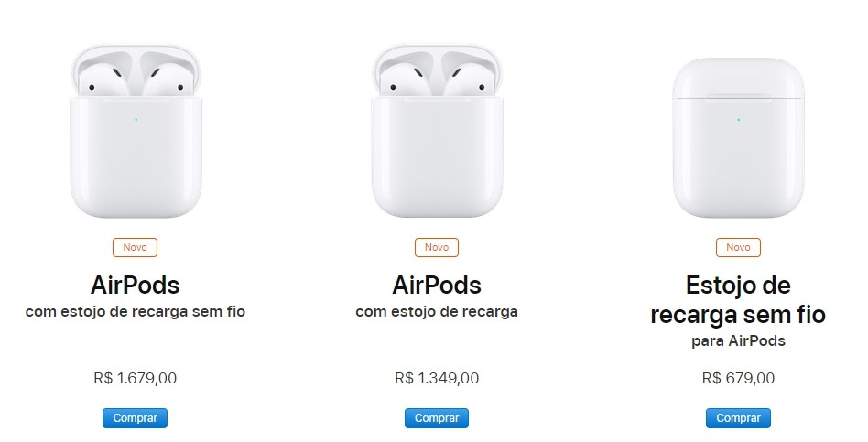Screen dimensions: 868x442
Task: Click the 'para AirPods' subtitle text
Action: pyautogui.click(x=738, y=341)
